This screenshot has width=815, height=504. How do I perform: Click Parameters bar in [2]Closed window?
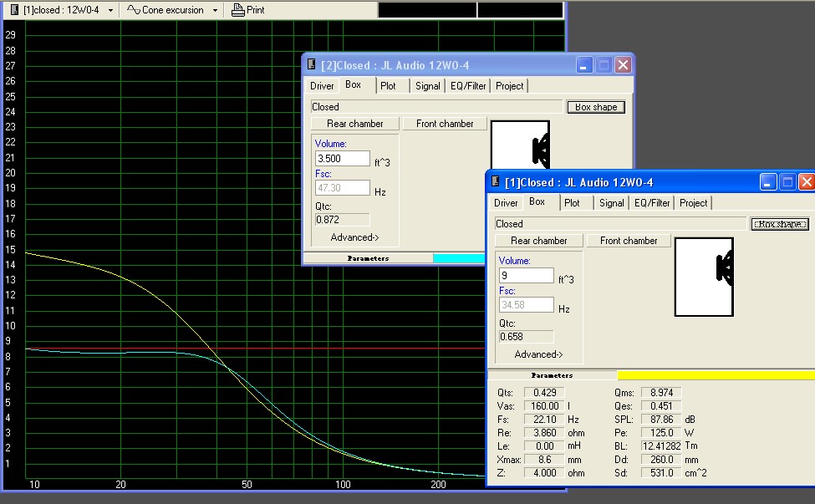368,258
